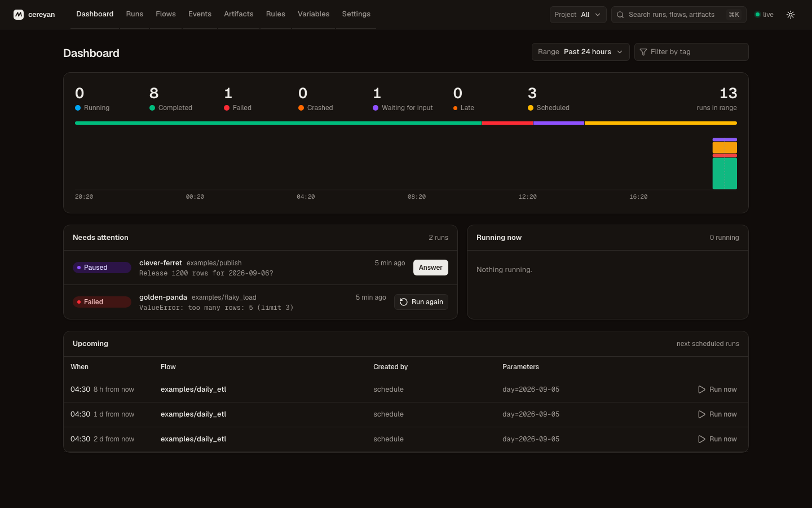Click the When column header
Image resolution: width=812 pixels, height=508 pixels.
coord(80,367)
